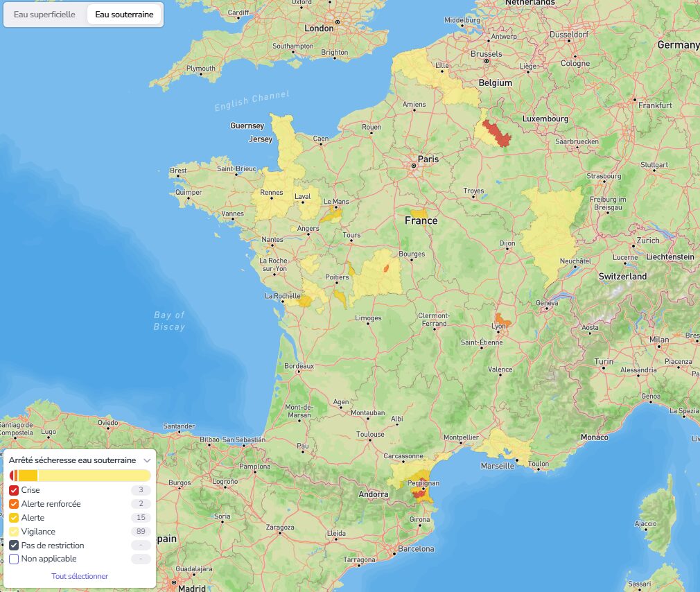Disable the Alerte checkbox
The width and height of the screenshot is (700, 592).
[14, 518]
